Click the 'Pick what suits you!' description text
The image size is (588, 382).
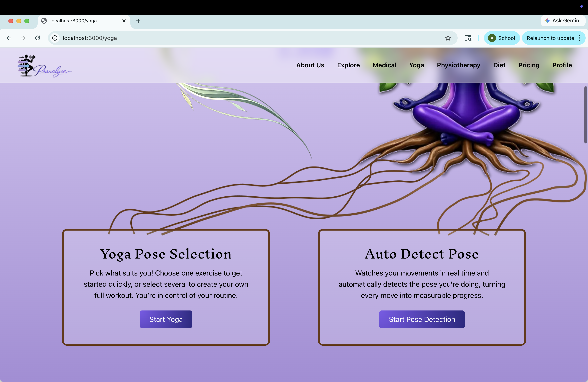[166, 284]
